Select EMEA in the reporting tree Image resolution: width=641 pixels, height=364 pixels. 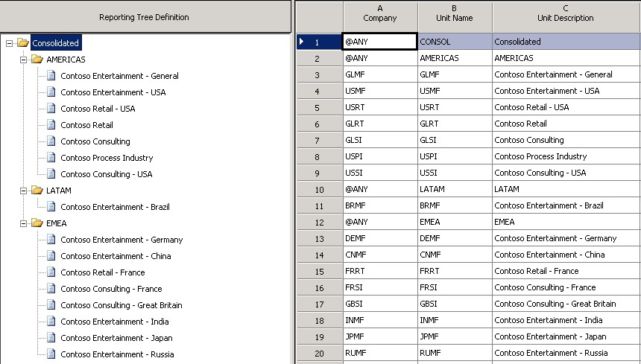point(57,223)
